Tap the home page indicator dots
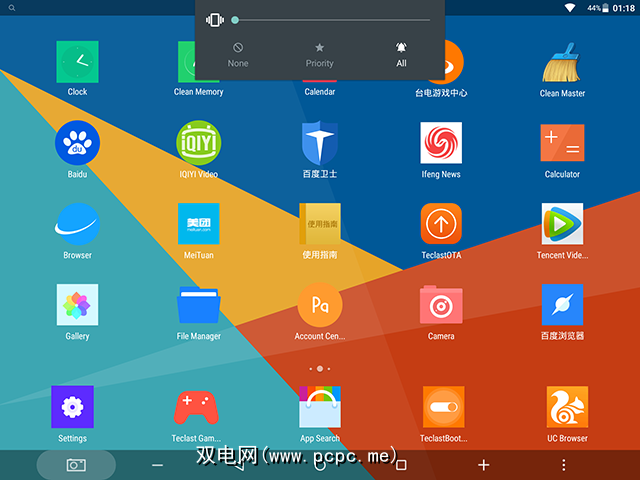 point(320,369)
